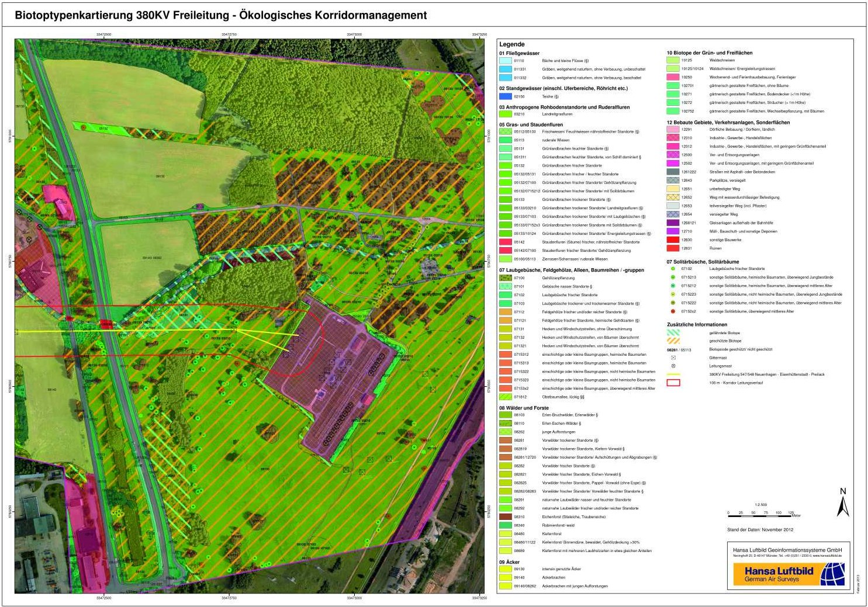
Task: Click the Biotoptypenkartierung map title
Action: click(x=221, y=16)
